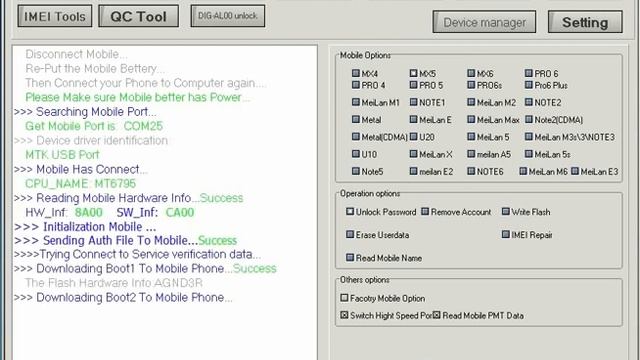
Task: Select the MeiLan 5s checkbox
Action: click(x=529, y=154)
